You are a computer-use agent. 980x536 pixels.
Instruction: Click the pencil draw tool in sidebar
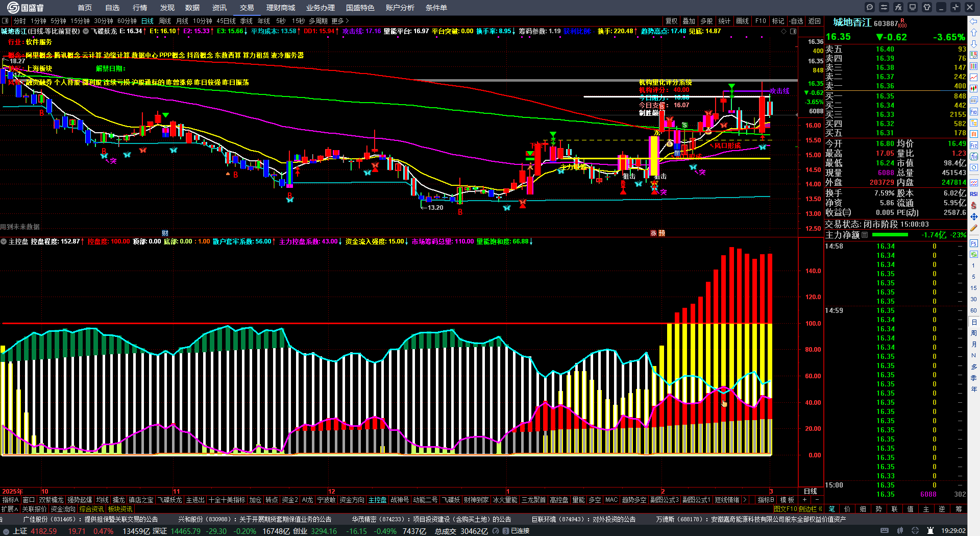[x=974, y=228]
